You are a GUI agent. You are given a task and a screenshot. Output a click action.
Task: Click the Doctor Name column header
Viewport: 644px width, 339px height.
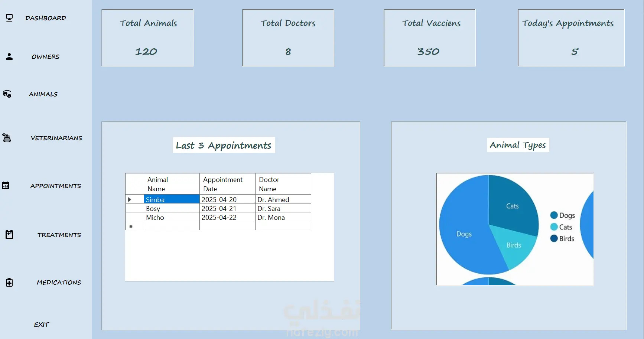click(283, 184)
